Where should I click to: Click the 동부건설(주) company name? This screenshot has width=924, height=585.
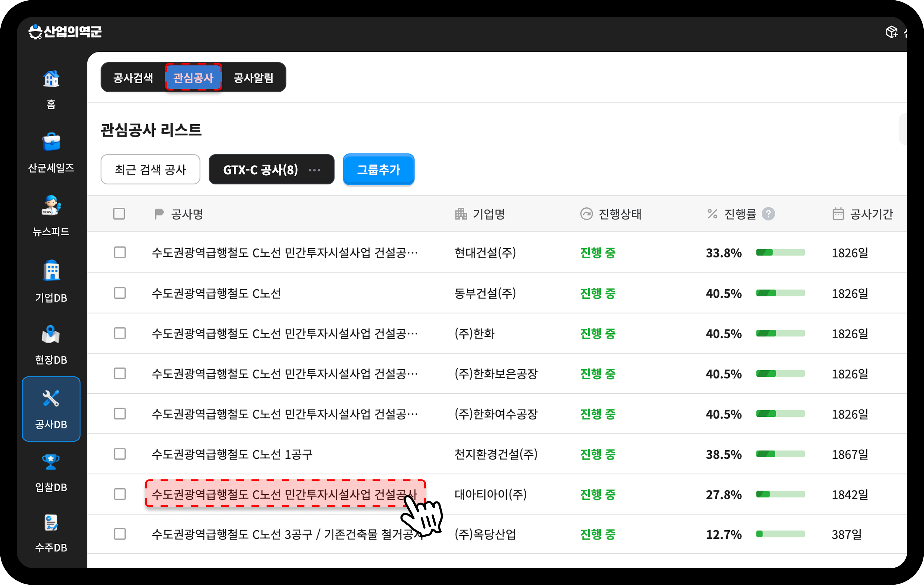pos(485,293)
